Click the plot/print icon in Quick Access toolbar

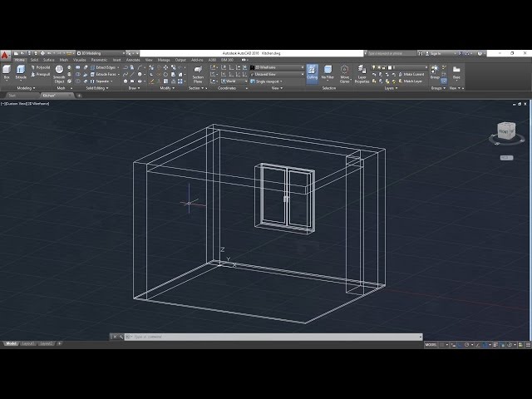tap(42, 53)
